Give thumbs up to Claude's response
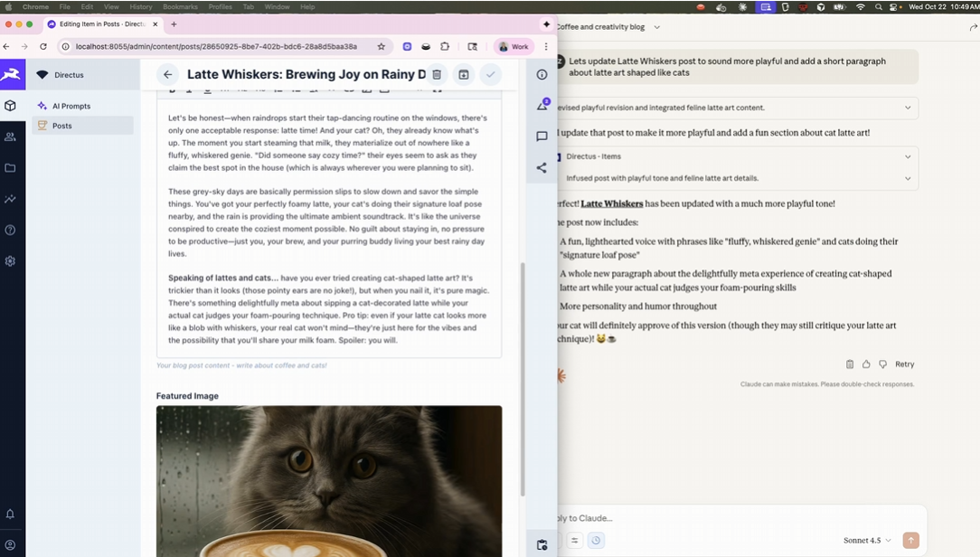The image size is (980, 557). (866, 363)
